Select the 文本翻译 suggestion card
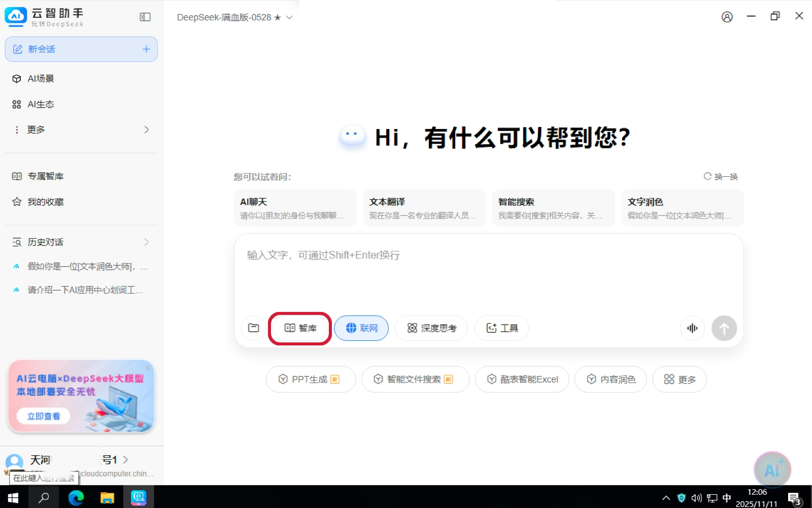This screenshot has height=508, width=812. tap(424, 208)
